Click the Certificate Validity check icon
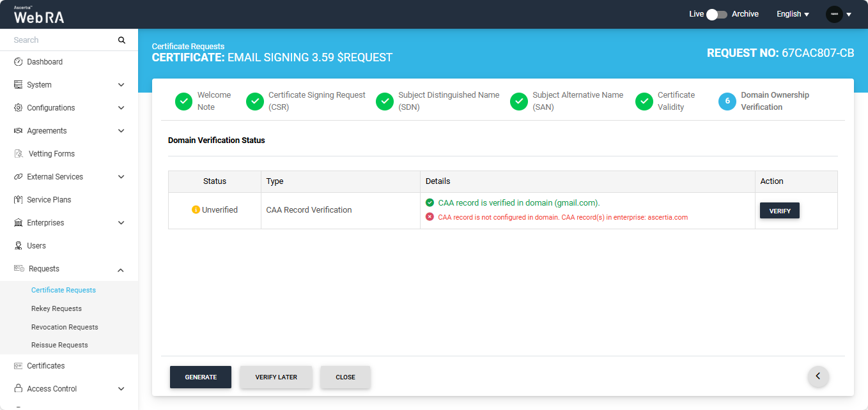The image size is (868, 410). (x=644, y=102)
